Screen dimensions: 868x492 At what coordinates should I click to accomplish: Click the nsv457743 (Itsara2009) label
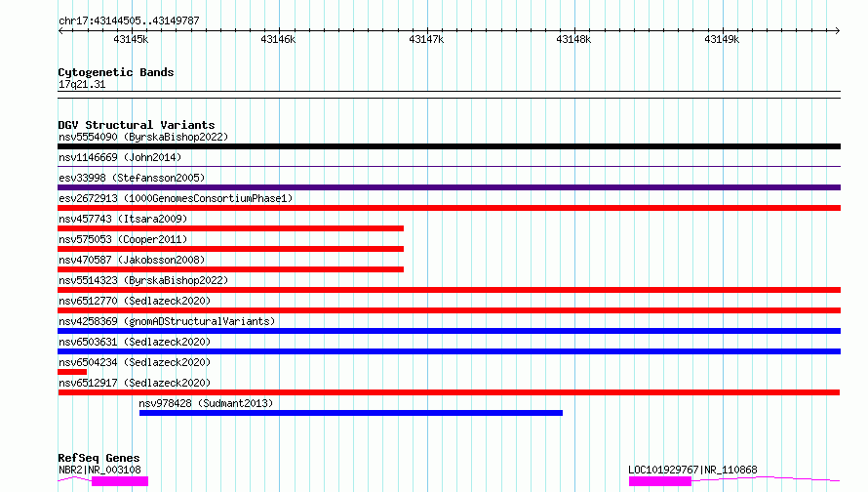pos(123,219)
